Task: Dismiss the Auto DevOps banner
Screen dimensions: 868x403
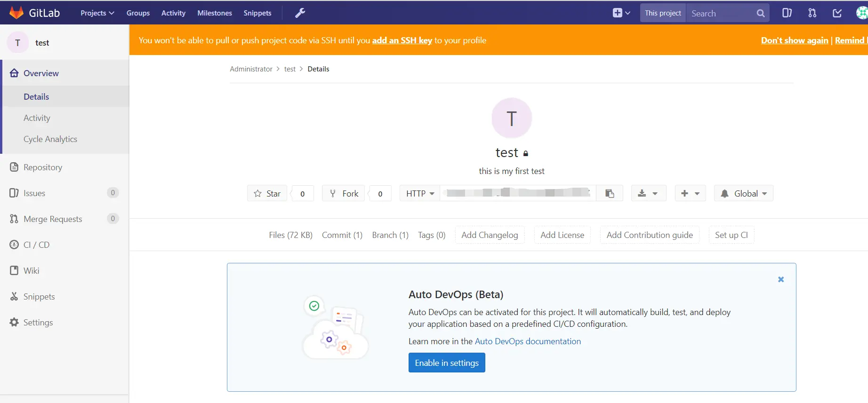Action: click(x=781, y=279)
